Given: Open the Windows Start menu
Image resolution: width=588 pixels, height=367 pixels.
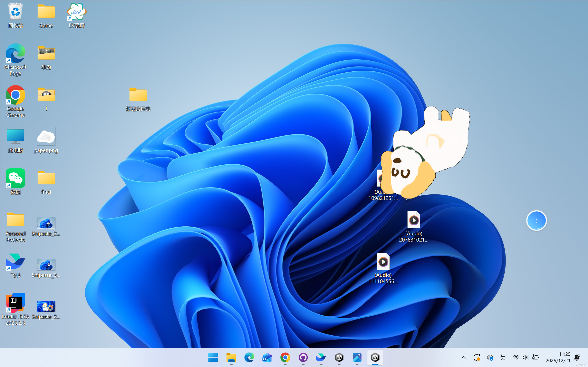Looking at the screenshot, I should [x=213, y=358].
